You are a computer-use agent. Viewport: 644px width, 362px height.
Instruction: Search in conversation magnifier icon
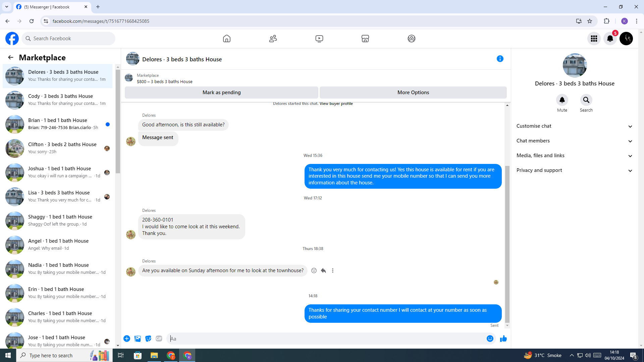click(586, 100)
